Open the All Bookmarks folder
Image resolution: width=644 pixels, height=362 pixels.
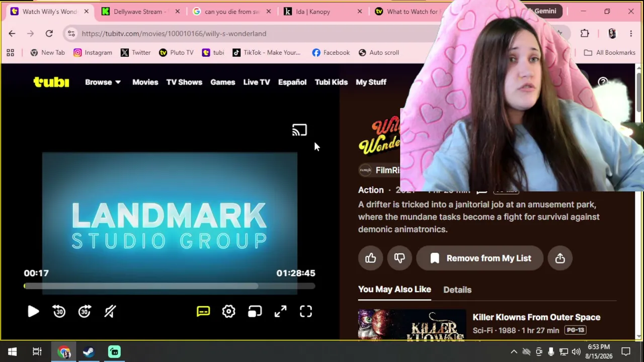(x=609, y=52)
